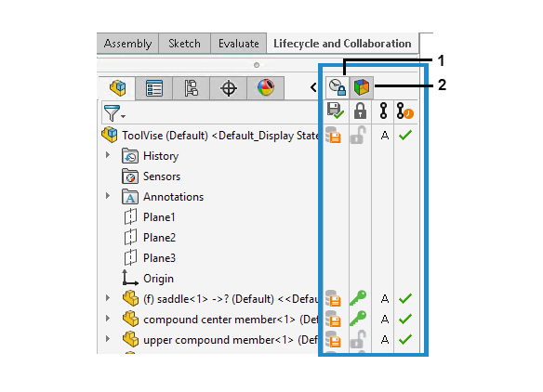Toggle the padlock for upper compound member<1>
Viewport: 543px width, 392px height.
click(358, 339)
